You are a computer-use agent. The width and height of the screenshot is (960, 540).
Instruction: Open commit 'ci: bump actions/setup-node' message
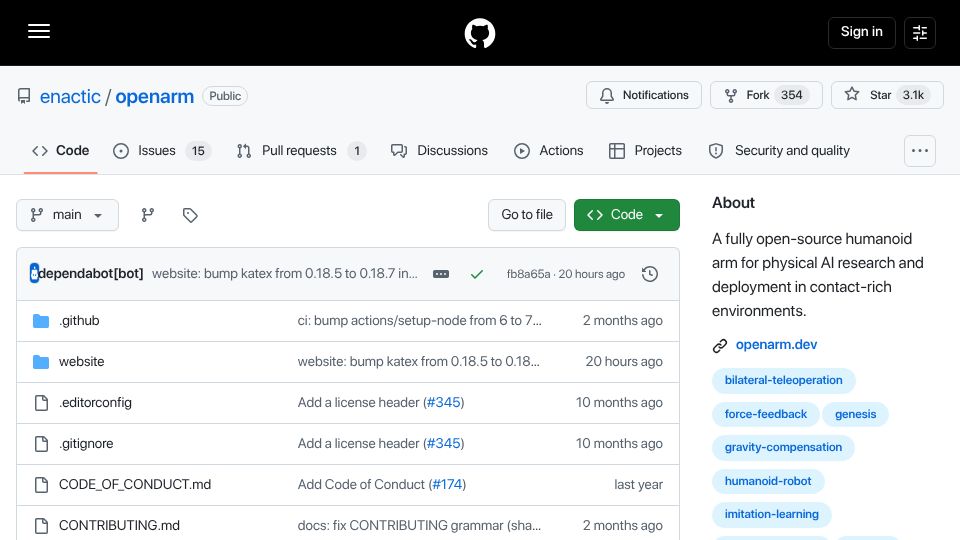[419, 321]
